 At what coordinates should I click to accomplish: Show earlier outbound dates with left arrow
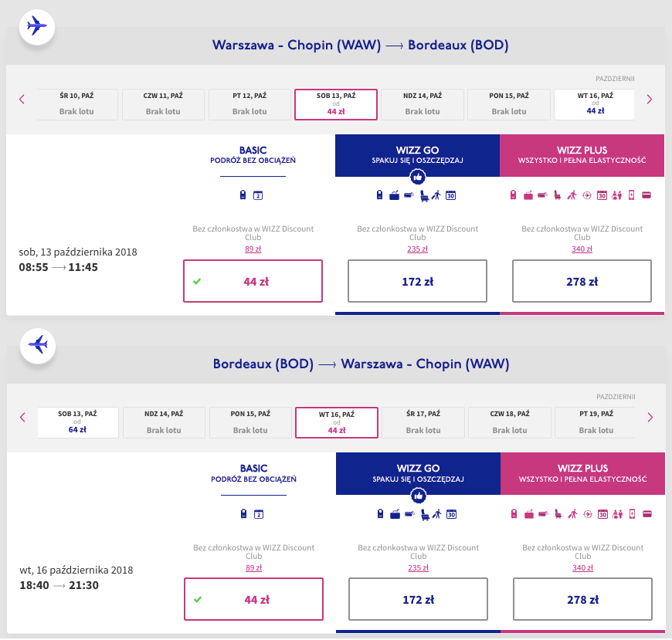[22, 99]
